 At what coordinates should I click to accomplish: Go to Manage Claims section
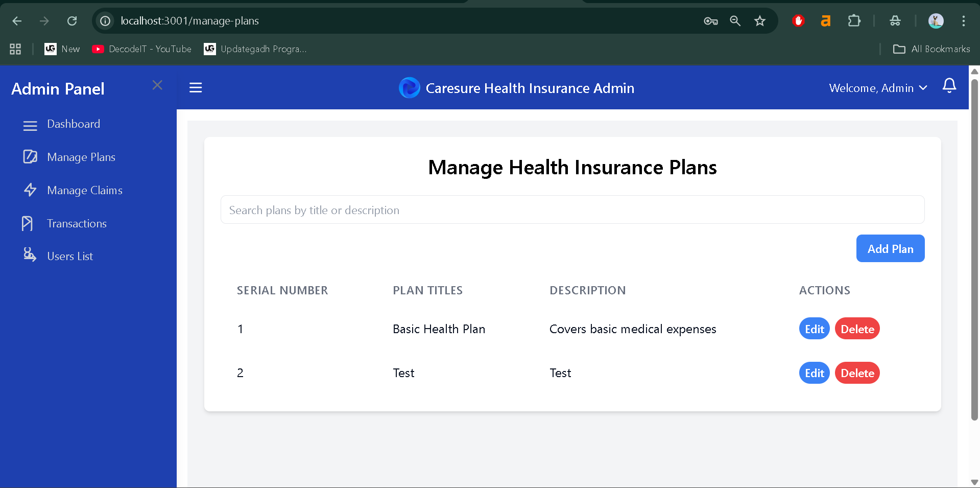coord(85,191)
